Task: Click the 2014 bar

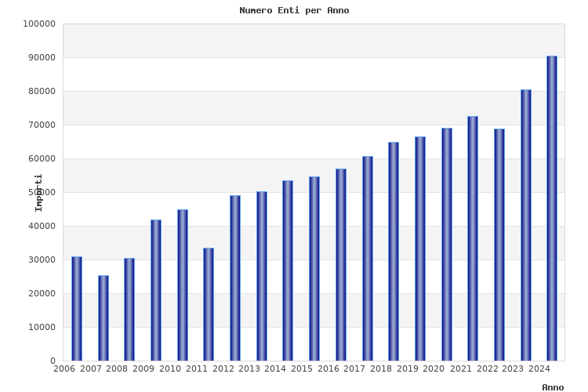Action: (288, 270)
